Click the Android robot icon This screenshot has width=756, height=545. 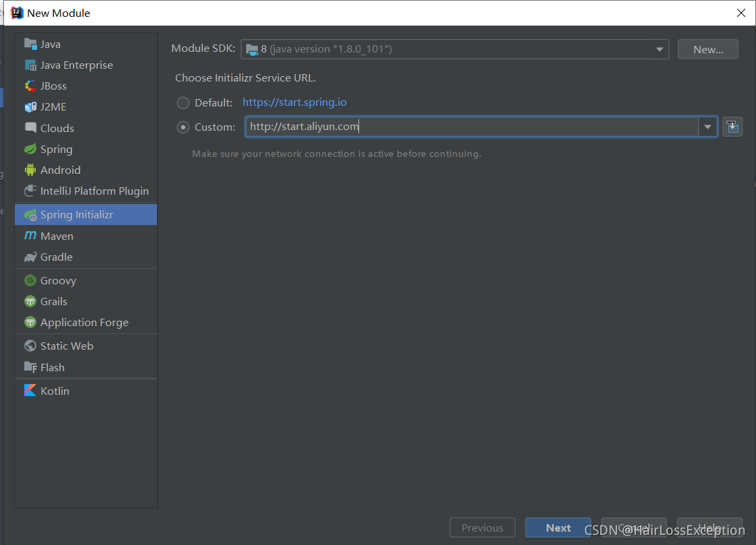[30, 170]
